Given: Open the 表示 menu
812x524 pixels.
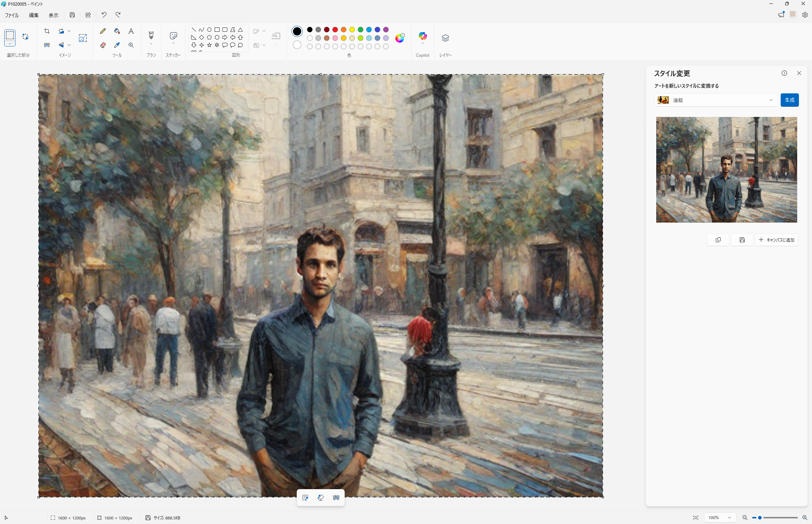Looking at the screenshot, I should (54, 15).
